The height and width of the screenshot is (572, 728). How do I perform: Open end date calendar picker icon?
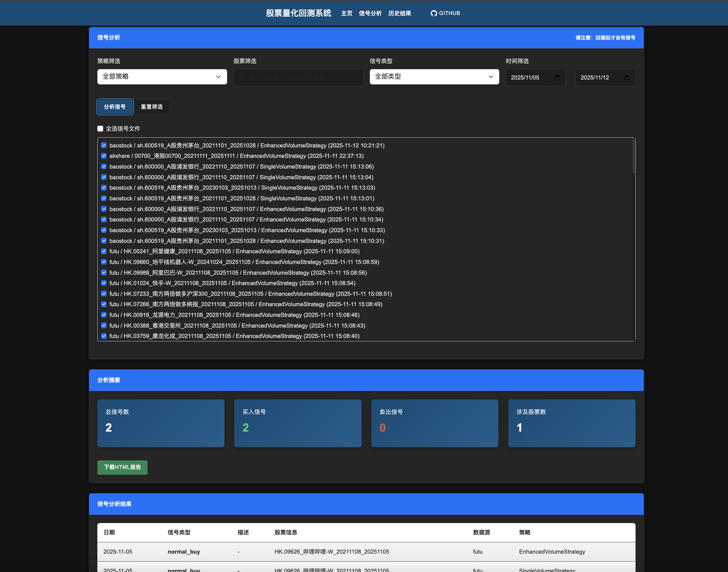pos(626,78)
